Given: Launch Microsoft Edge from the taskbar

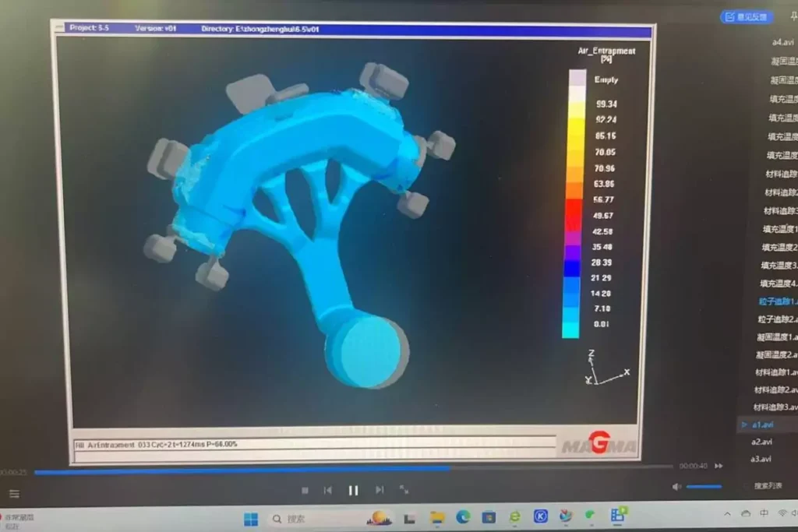Looking at the screenshot, I should click(x=464, y=516).
